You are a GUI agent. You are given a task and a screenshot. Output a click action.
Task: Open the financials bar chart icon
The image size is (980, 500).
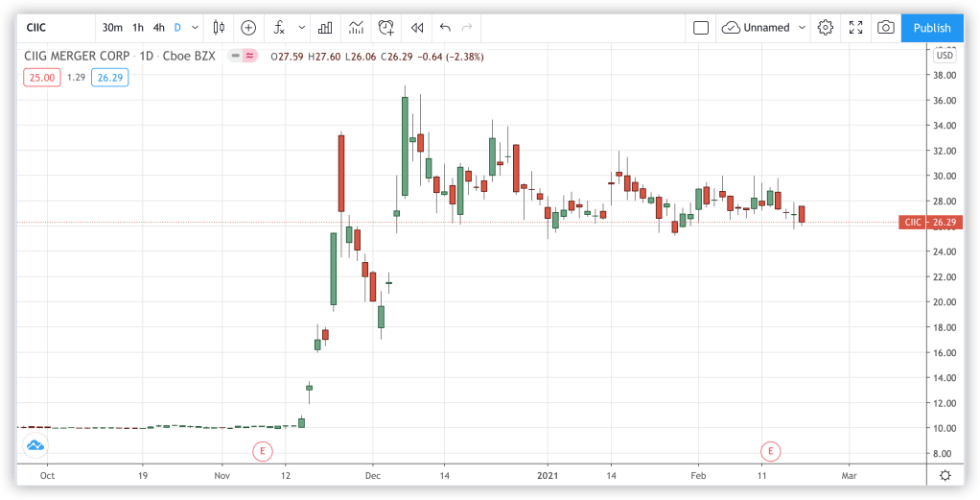pos(325,28)
